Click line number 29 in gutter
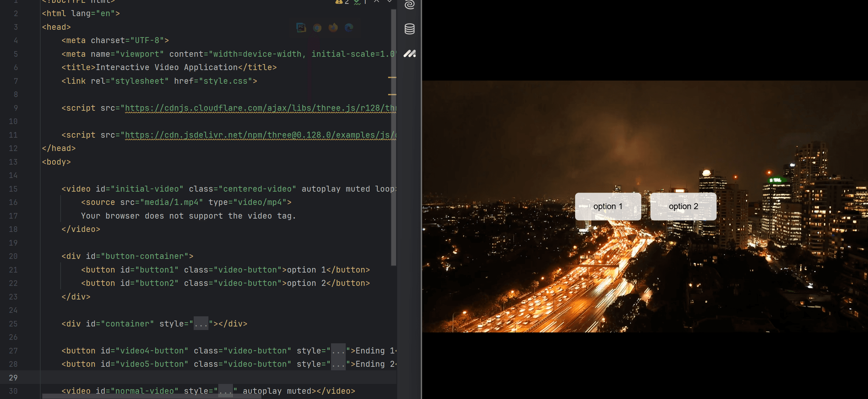Viewport: 868px width, 399px height. coord(13,378)
